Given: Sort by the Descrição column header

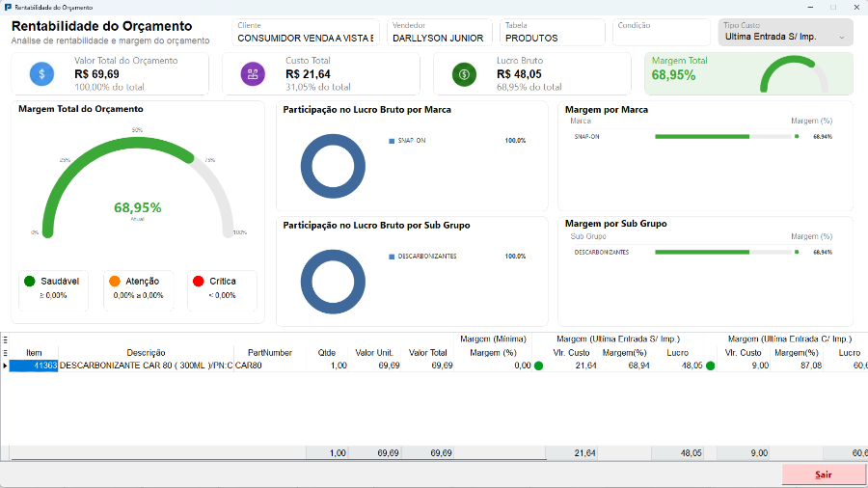Looking at the screenshot, I should click(146, 352).
